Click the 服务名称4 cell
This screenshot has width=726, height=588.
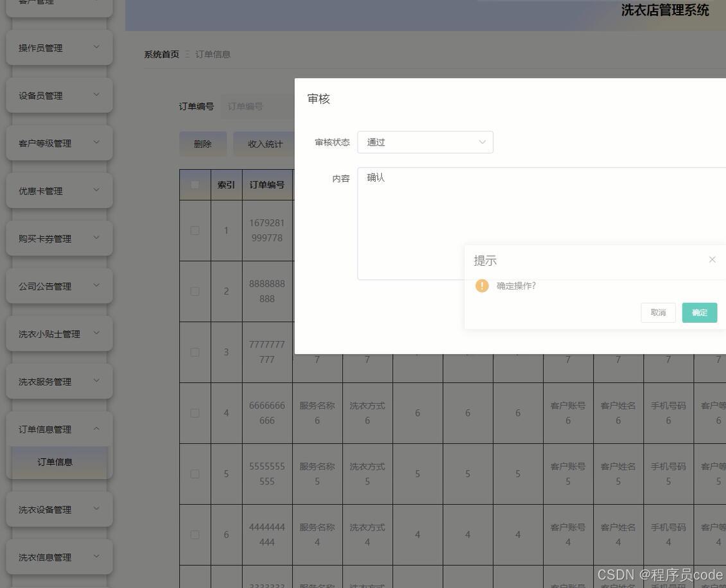tap(317, 535)
